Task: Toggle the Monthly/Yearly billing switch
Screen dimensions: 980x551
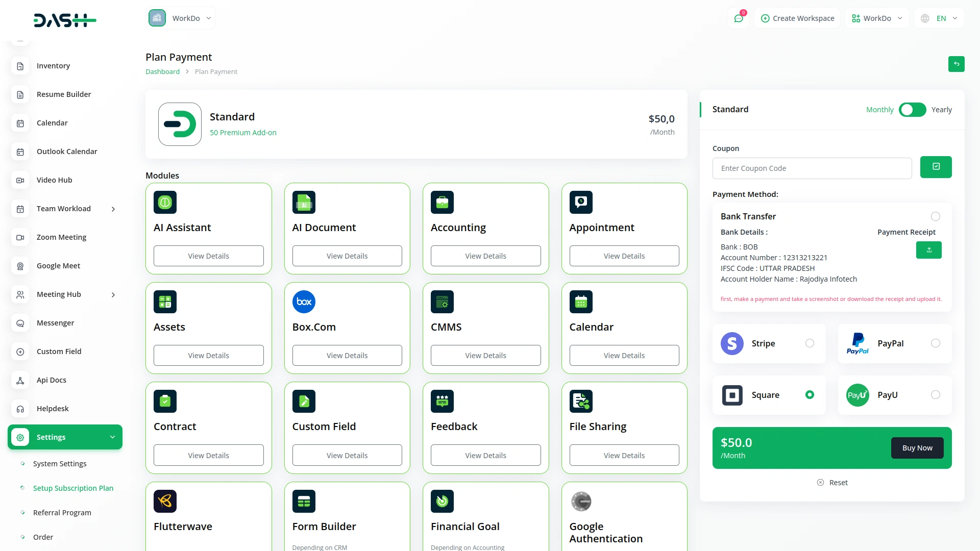Action: tap(912, 110)
